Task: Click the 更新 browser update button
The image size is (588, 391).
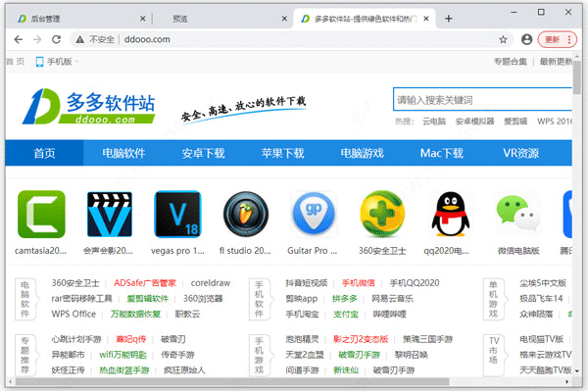Action: point(557,39)
